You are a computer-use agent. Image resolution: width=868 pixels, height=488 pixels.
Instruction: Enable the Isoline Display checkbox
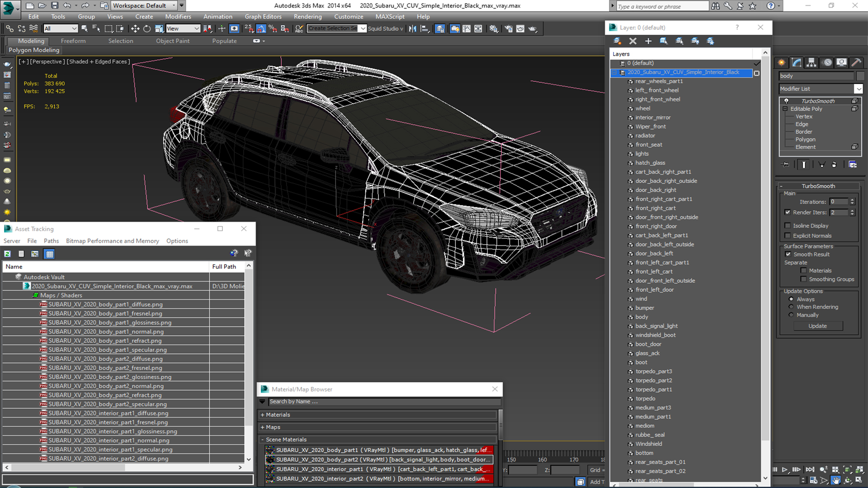point(788,225)
